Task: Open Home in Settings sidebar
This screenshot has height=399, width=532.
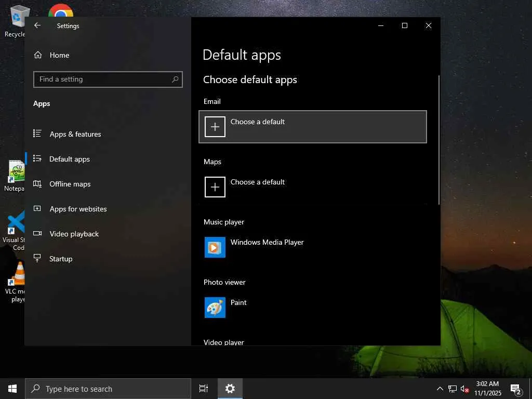Action: pyautogui.click(x=108, y=55)
